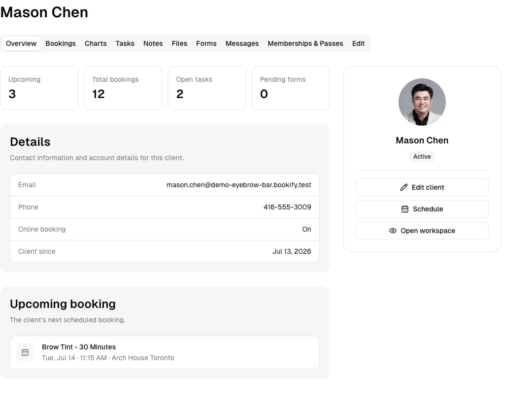Open the Upcoming stat card
This screenshot has height=407, width=532.
point(39,88)
